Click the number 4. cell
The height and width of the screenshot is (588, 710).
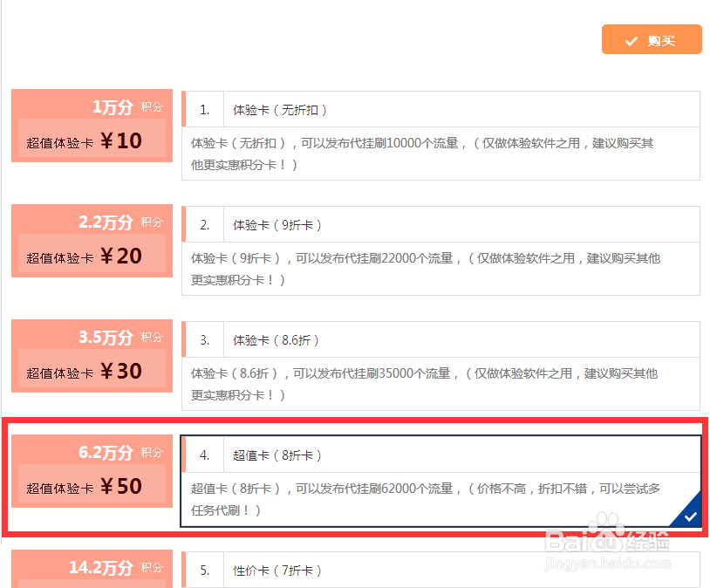[x=205, y=455]
